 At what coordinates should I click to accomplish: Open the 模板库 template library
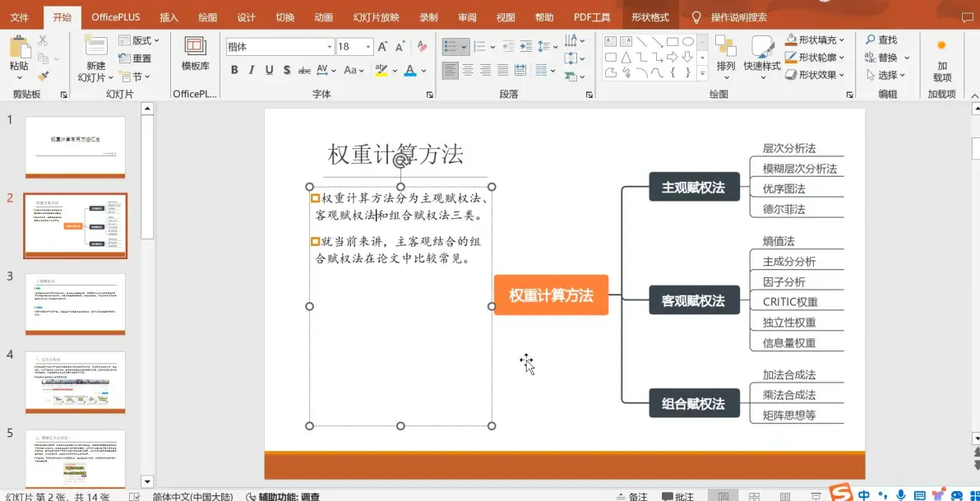pos(195,53)
